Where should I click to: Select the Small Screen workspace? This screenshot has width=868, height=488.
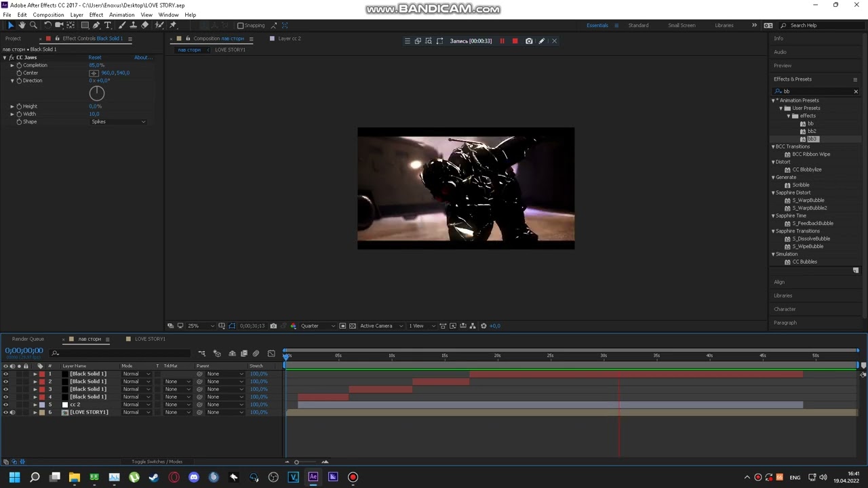click(x=682, y=26)
